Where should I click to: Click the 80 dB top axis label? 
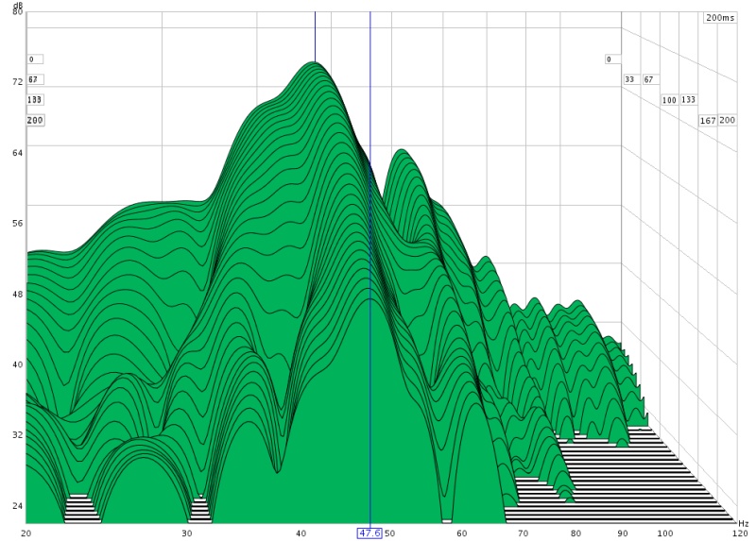coord(17,11)
